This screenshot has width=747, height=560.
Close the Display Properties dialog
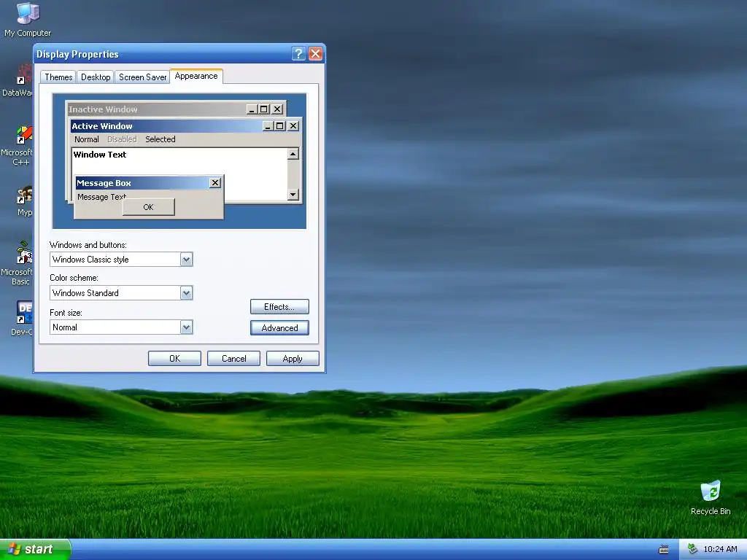pyautogui.click(x=315, y=54)
